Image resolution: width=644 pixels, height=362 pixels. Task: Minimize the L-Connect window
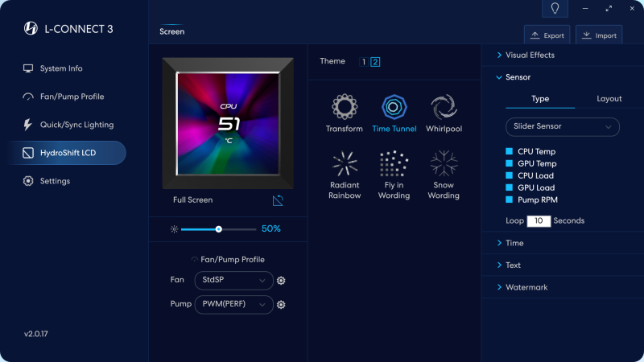click(585, 8)
